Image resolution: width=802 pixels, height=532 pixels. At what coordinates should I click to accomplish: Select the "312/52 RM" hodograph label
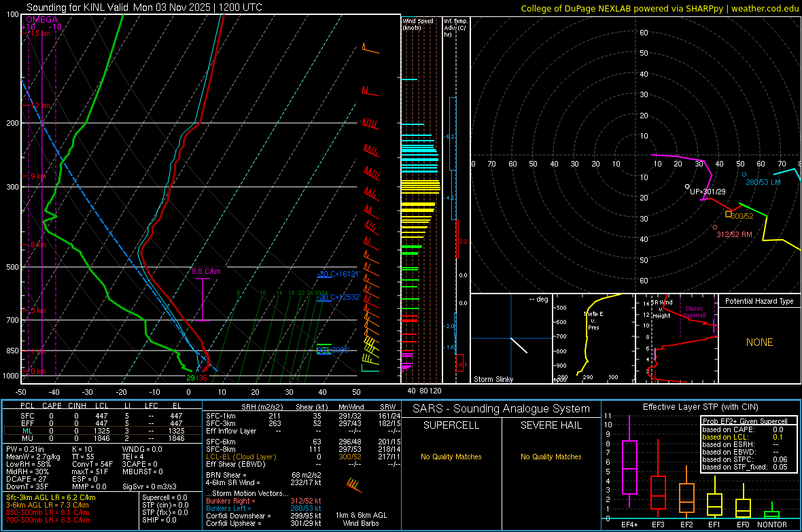coord(734,234)
